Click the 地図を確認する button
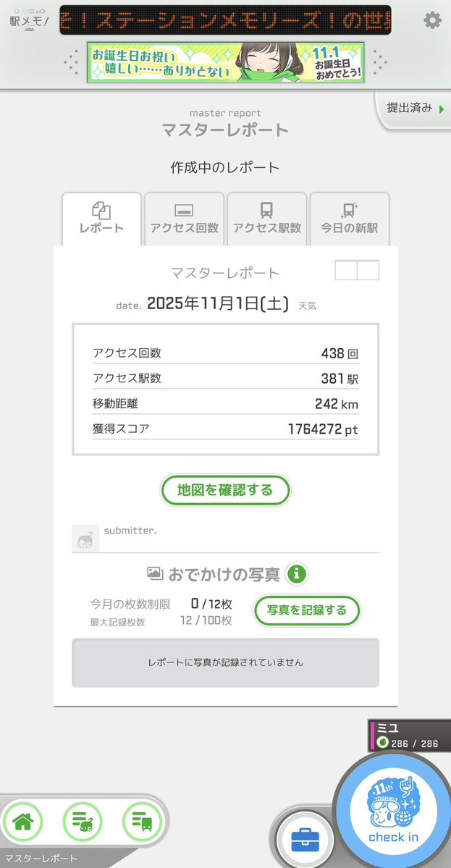This screenshot has width=451, height=868. [x=225, y=490]
